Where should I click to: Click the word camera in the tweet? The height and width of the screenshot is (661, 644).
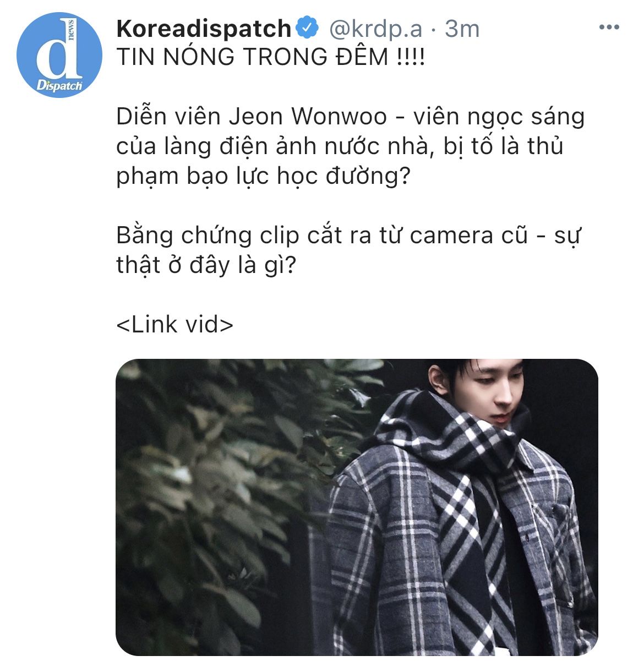(467, 236)
